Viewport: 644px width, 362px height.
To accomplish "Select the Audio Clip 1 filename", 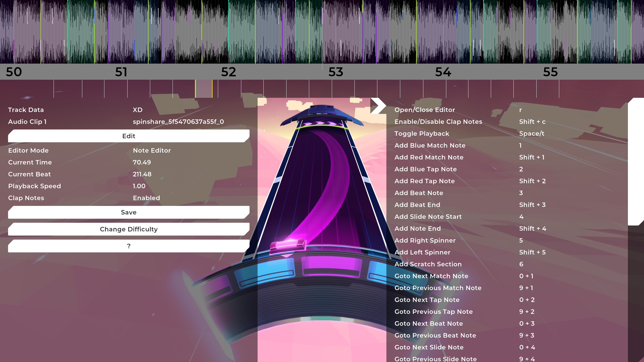I will click(178, 122).
